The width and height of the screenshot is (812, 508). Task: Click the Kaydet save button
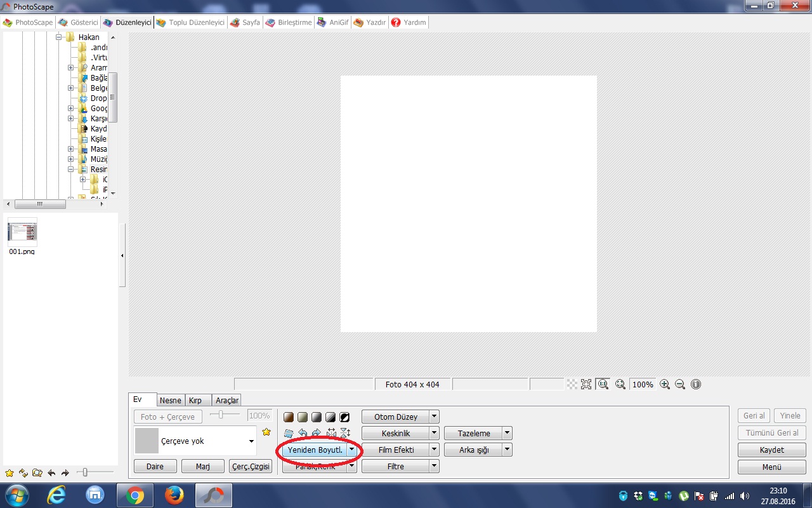point(772,450)
